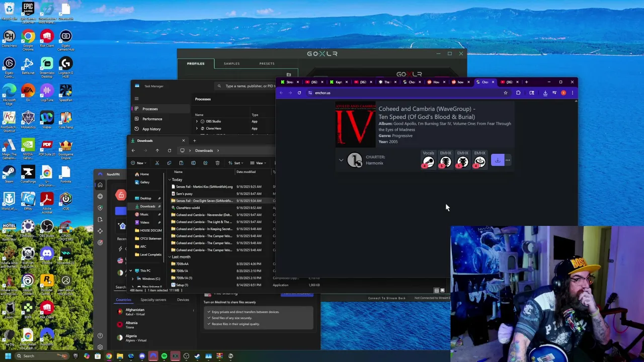Go up one folder in File Explorer
This screenshot has width=644, height=362.
[x=157, y=150]
